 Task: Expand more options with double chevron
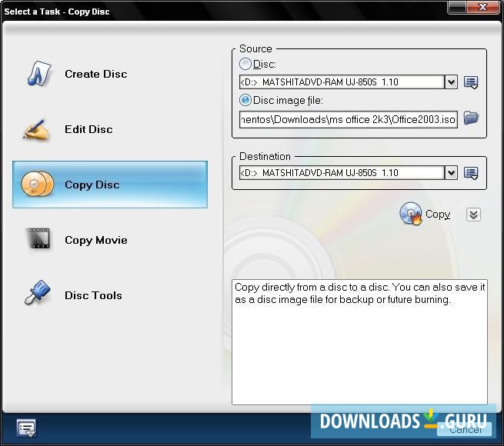473,215
